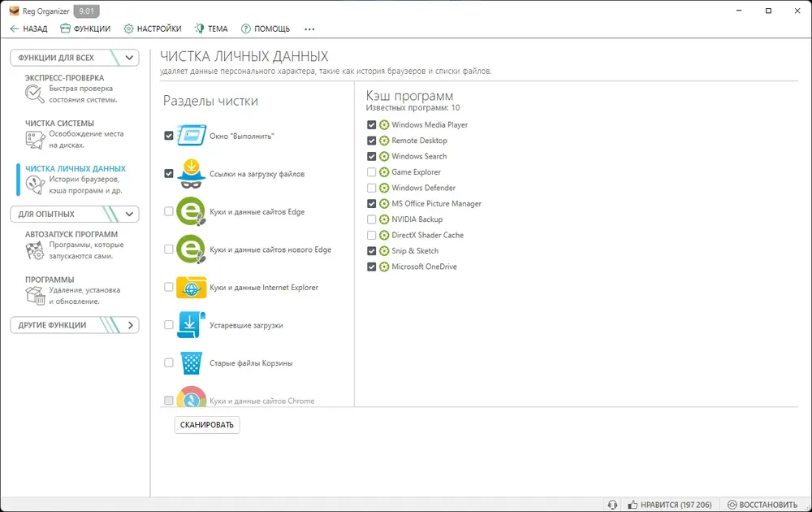Click the gear icon beside Snip & Sketch
Viewport: 812px width, 512px height.
(384, 251)
